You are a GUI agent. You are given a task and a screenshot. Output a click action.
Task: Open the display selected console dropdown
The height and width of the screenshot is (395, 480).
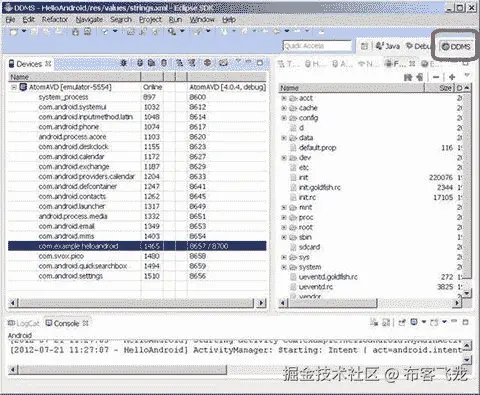click(424, 322)
